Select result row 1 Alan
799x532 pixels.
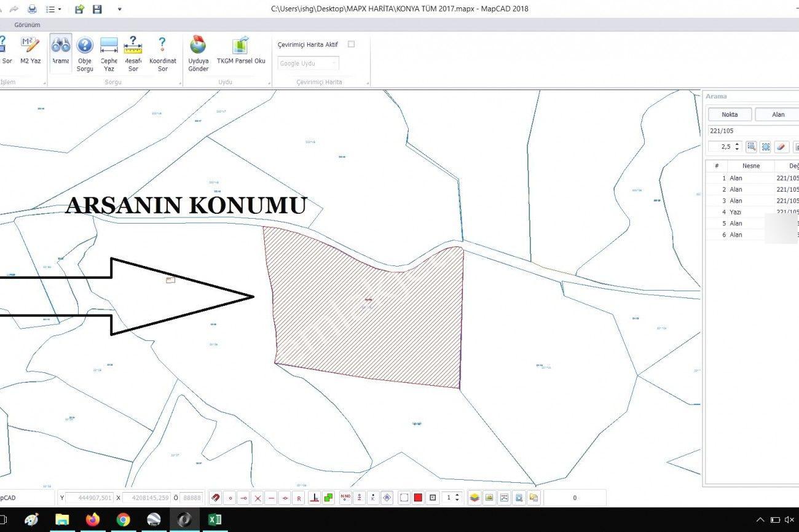[752, 178]
